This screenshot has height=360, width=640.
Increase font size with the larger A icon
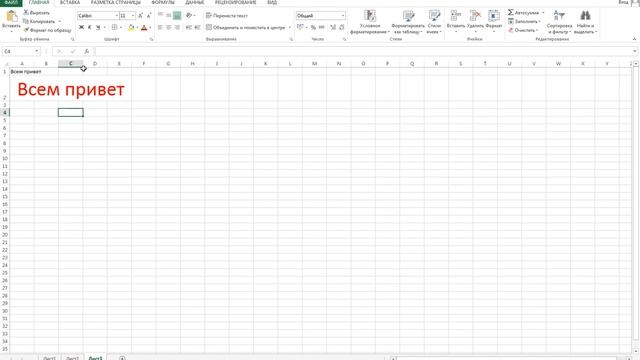(140, 16)
